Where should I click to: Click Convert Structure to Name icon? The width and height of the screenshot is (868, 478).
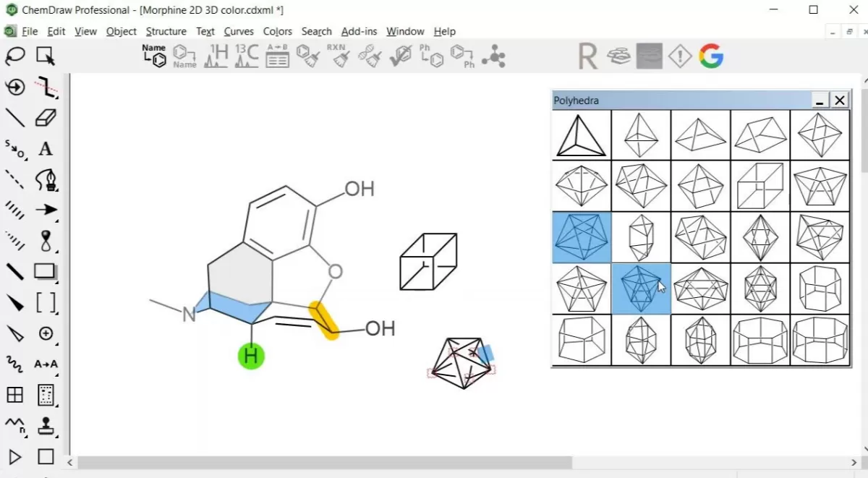click(x=184, y=56)
